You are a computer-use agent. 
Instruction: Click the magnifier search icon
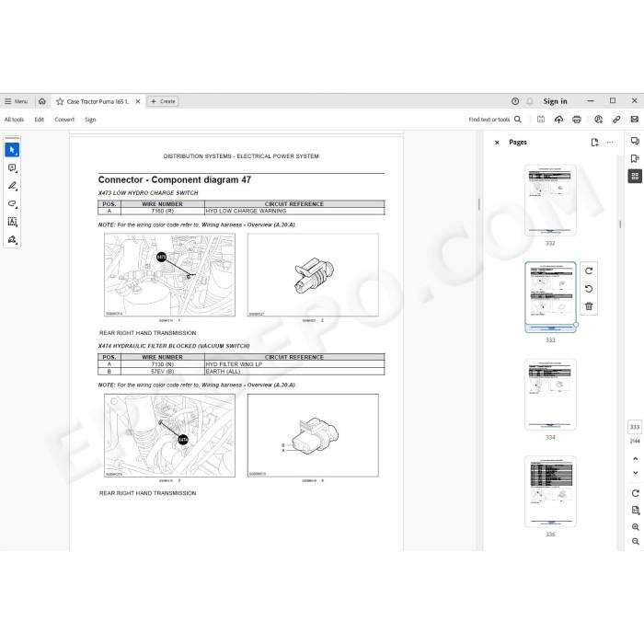tap(518, 120)
